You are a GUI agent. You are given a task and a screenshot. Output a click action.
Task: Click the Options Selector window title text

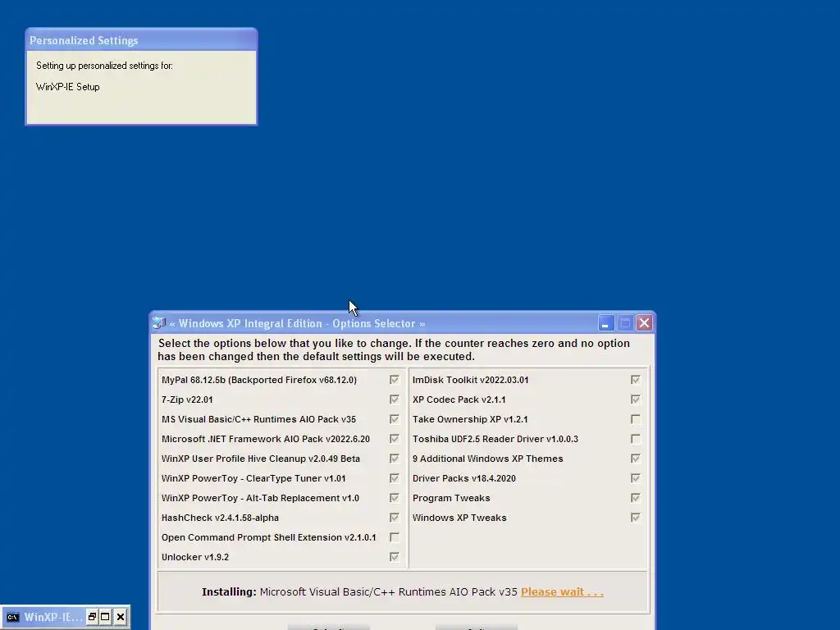click(297, 323)
